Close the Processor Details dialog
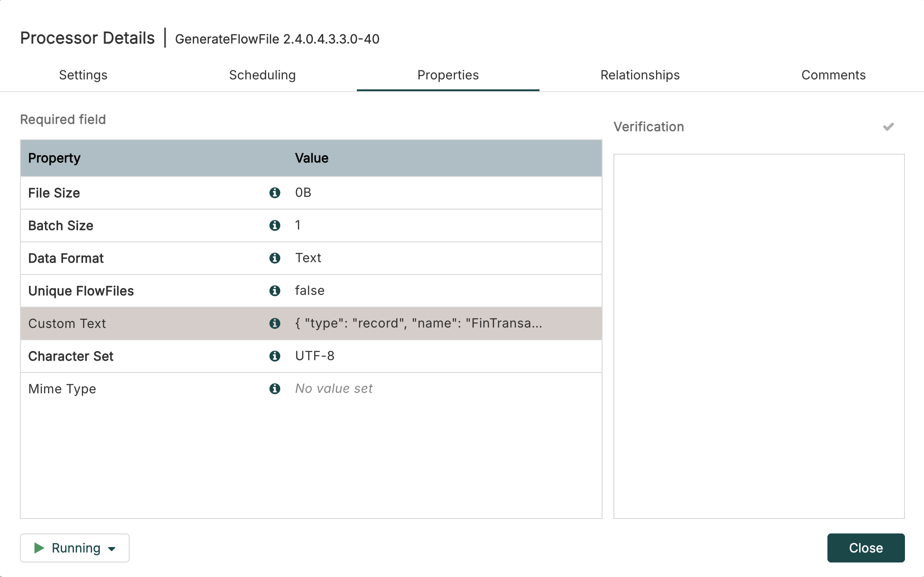Screen dimensions: 924x577 [x=866, y=548]
